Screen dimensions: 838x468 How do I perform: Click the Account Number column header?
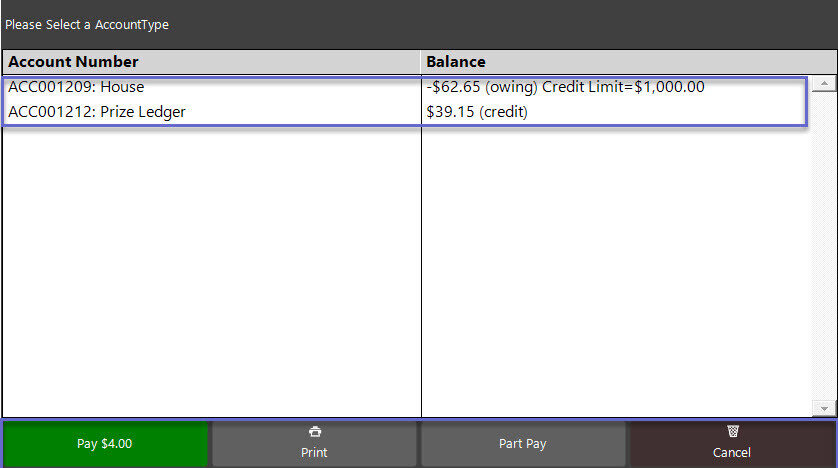tap(211, 62)
